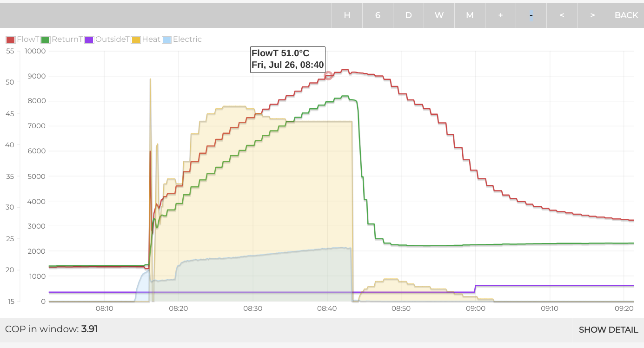Screen dimensions: 644x348
Task: Click the 08:10 time axis label
Action: point(104,309)
